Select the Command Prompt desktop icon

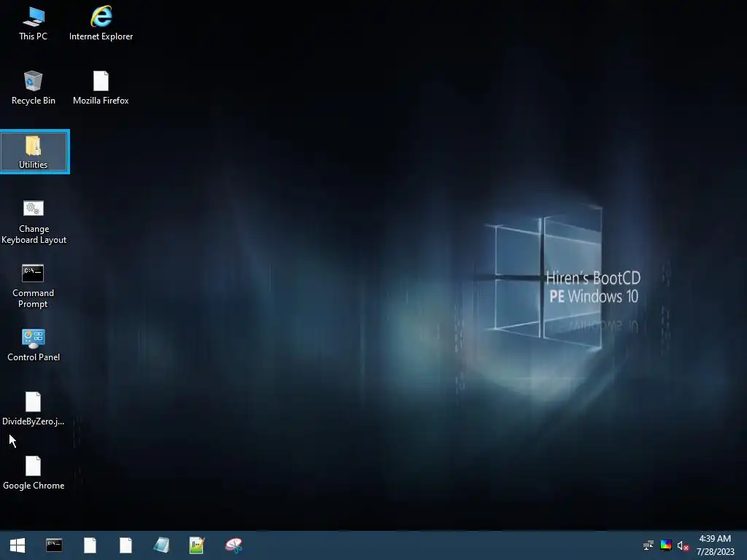point(33,287)
